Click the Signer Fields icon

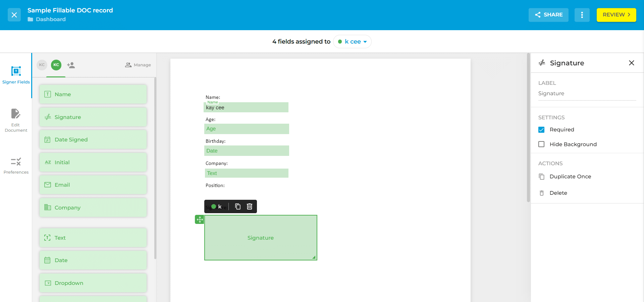coord(16,71)
